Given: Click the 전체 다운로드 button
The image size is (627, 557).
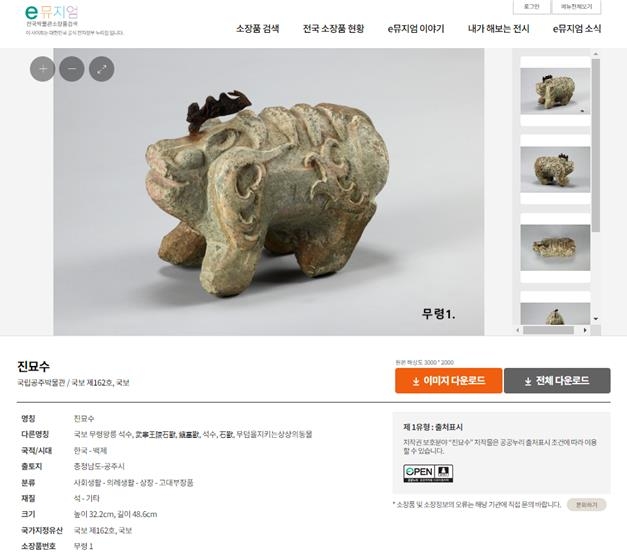Looking at the screenshot, I should (557, 381).
